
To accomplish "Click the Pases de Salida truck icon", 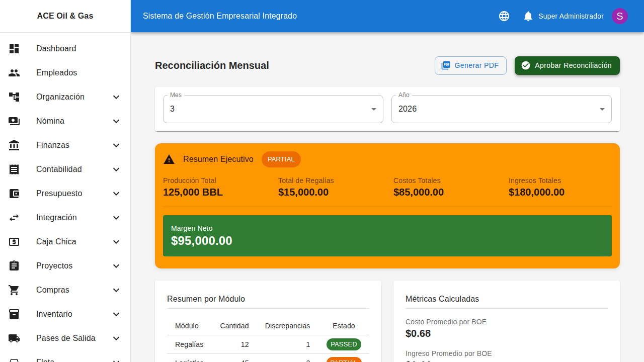I will coord(14,338).
